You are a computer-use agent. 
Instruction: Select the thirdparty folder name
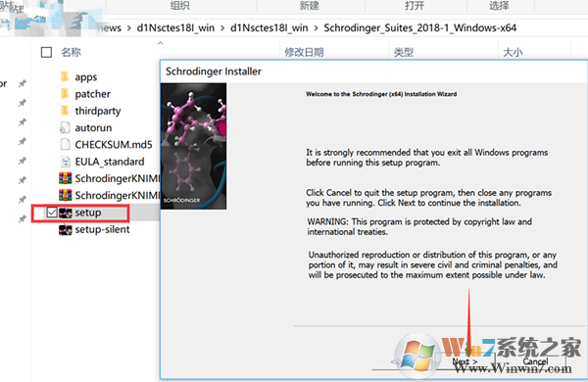[x=98, y=111]
